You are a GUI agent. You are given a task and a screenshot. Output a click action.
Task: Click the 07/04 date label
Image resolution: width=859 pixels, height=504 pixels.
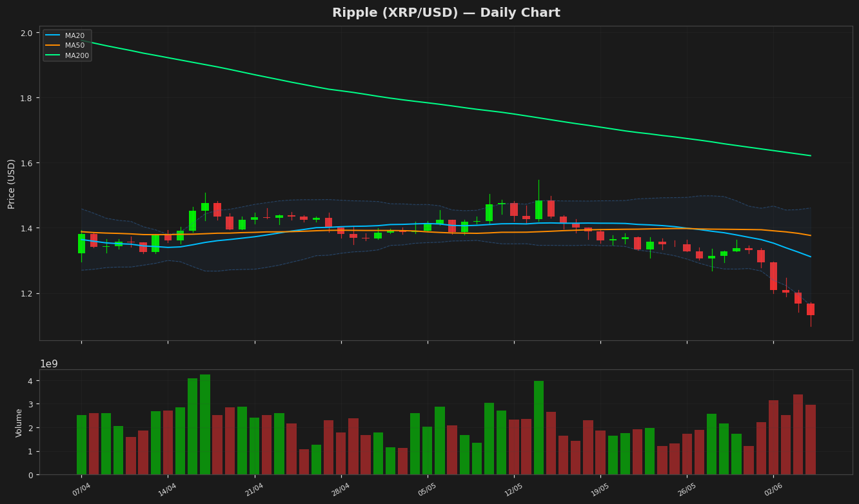tap(81, 489)
